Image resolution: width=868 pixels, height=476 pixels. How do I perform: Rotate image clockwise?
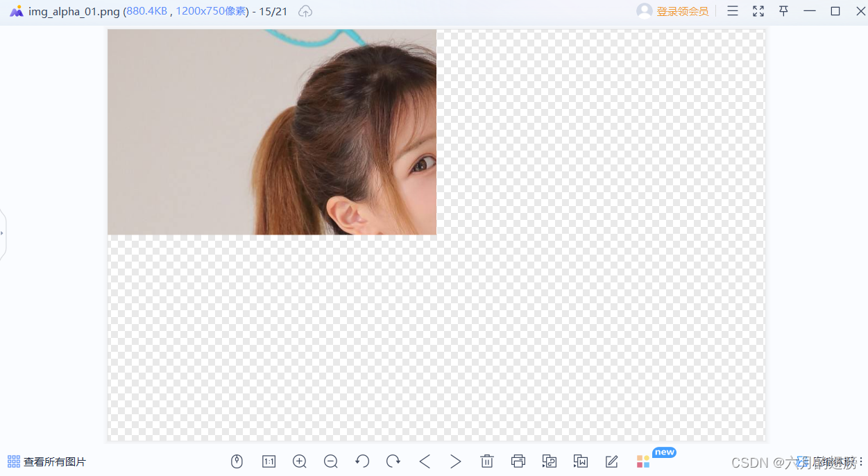[x=393, y=461]
